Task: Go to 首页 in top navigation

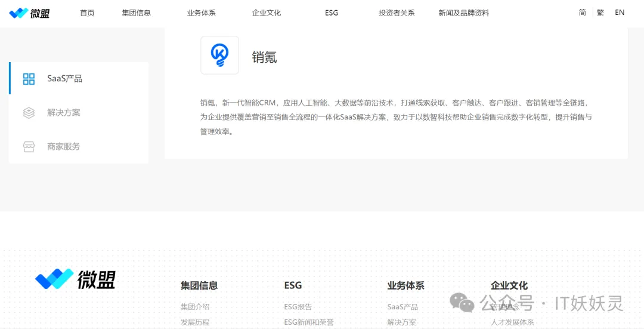Action: pos(87,13)
